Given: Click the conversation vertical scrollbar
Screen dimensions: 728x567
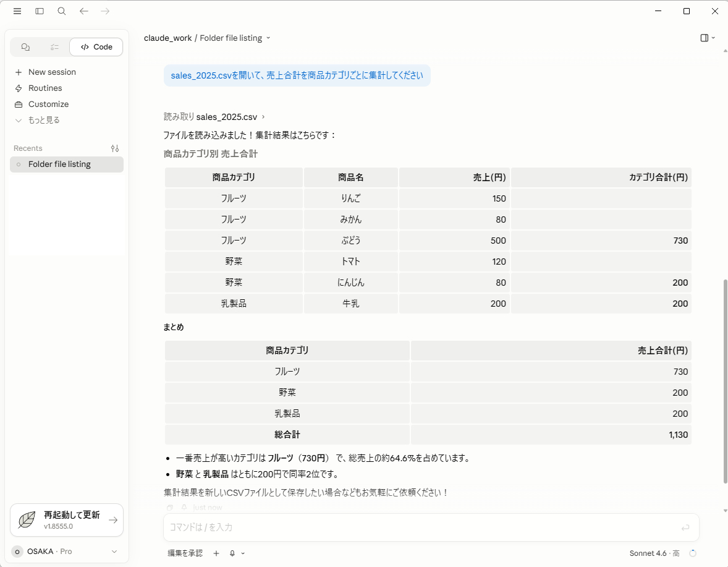Looking at the screenshot, I should pyautogui.click(x=725, y=381).
